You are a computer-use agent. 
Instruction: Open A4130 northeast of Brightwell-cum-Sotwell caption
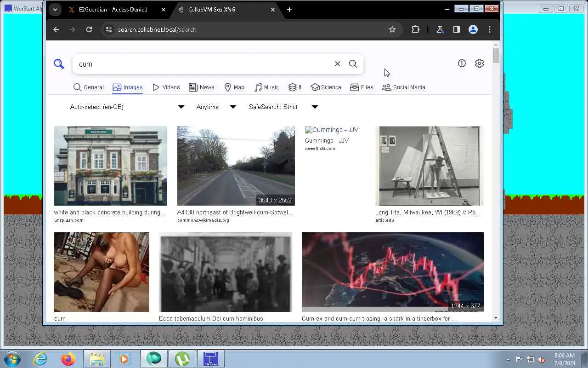(235, 212)
